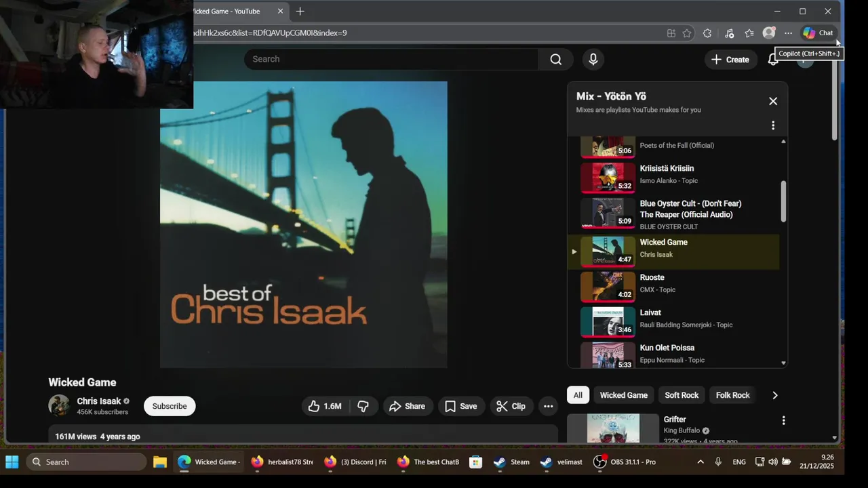Select the All filter chip
This screenshot has width=868, height=488.
[578, 395]
